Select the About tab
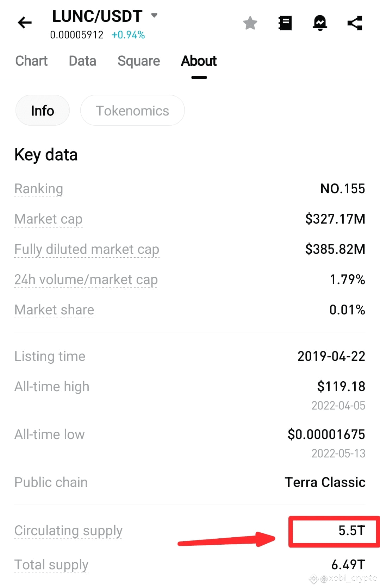Viewport: 380px width, 588px height. [199, 61]
